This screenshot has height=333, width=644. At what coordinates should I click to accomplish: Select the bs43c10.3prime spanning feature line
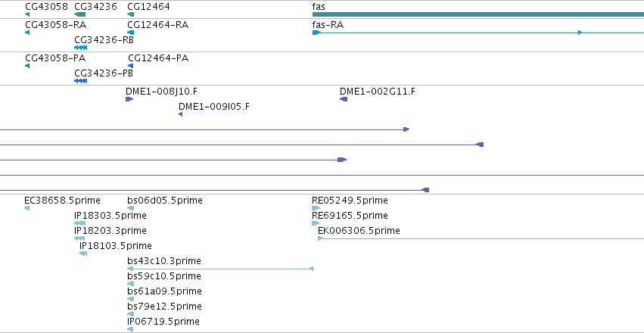tap(220, 269)
